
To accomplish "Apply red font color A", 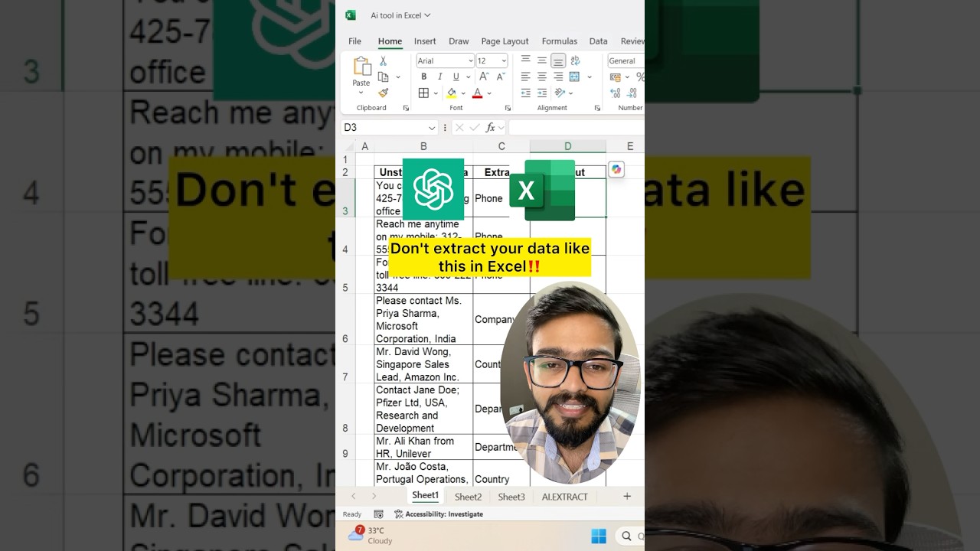I will click(x=477, y=93).
